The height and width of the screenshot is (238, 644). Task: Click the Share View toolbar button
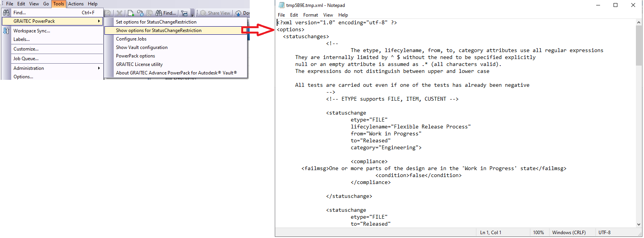[215, 13]
